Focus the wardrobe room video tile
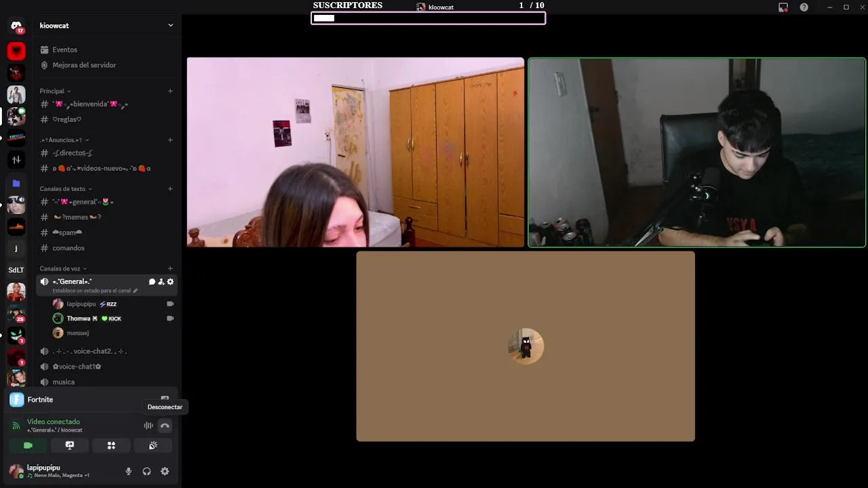 click(355, 152)
